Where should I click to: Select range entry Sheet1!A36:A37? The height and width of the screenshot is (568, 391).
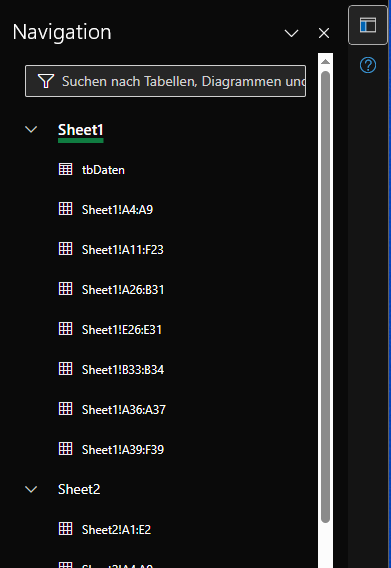click(124, 410)
